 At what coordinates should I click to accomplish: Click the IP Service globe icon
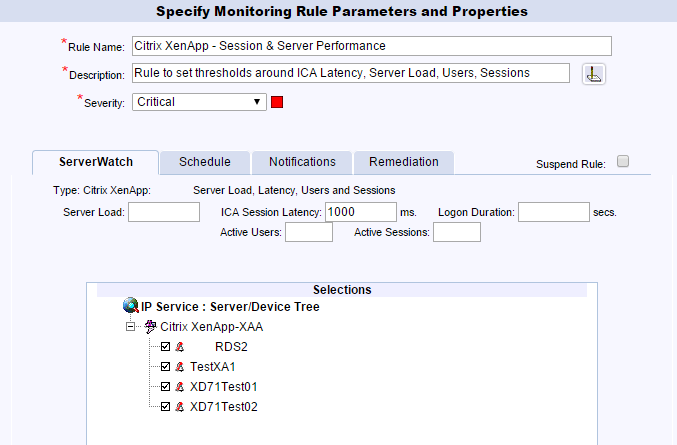130,306
